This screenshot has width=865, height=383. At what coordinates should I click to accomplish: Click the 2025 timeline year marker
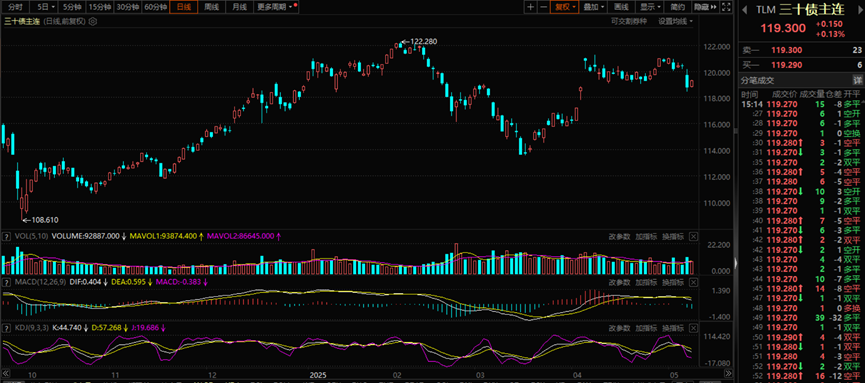pyautogui.click(x=318, y=375)
